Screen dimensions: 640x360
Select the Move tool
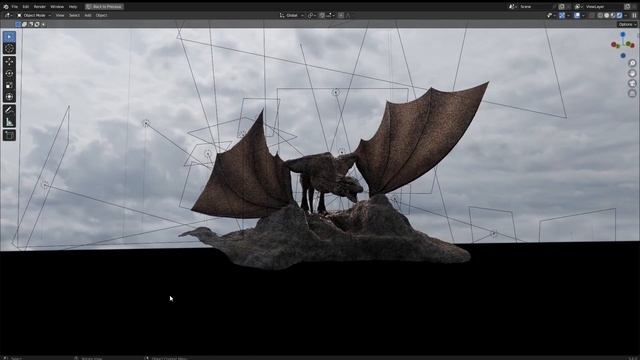click(x=9, y=62)
